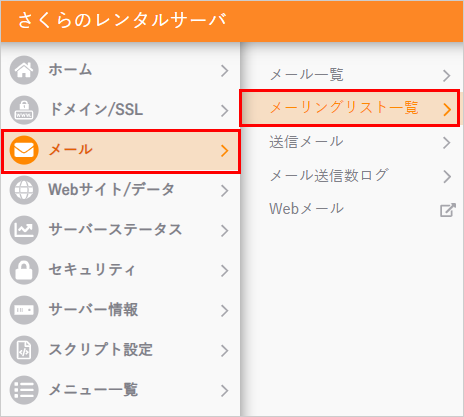Click the script settings code-file icon
The width and height of the screenshot is (464, 417).
tap(24, 350)
